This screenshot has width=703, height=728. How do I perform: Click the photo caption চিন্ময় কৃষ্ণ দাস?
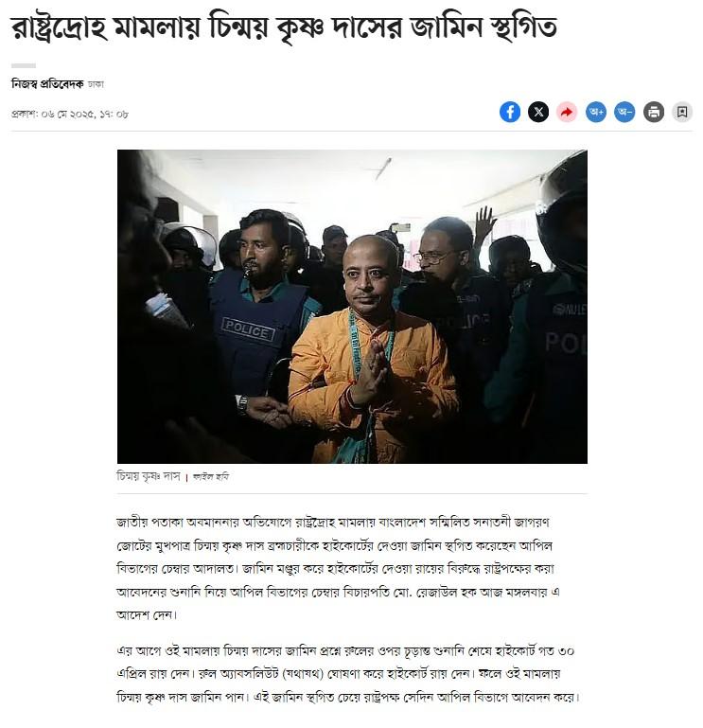point(148,476)
